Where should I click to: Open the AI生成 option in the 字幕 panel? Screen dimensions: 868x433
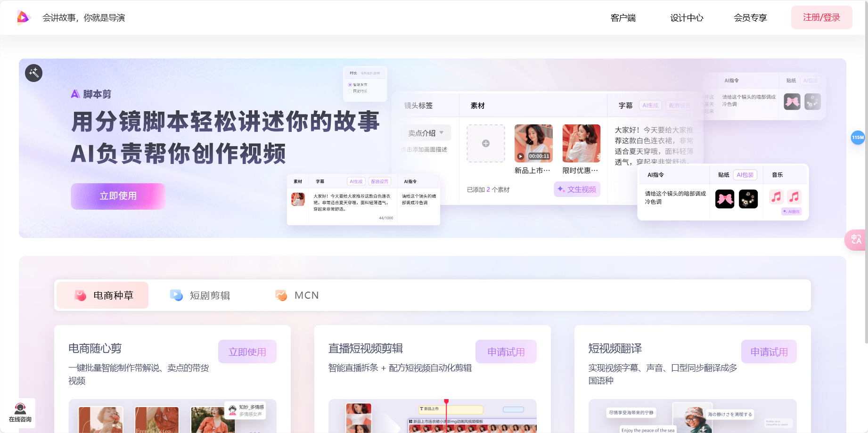pos(650,105)
